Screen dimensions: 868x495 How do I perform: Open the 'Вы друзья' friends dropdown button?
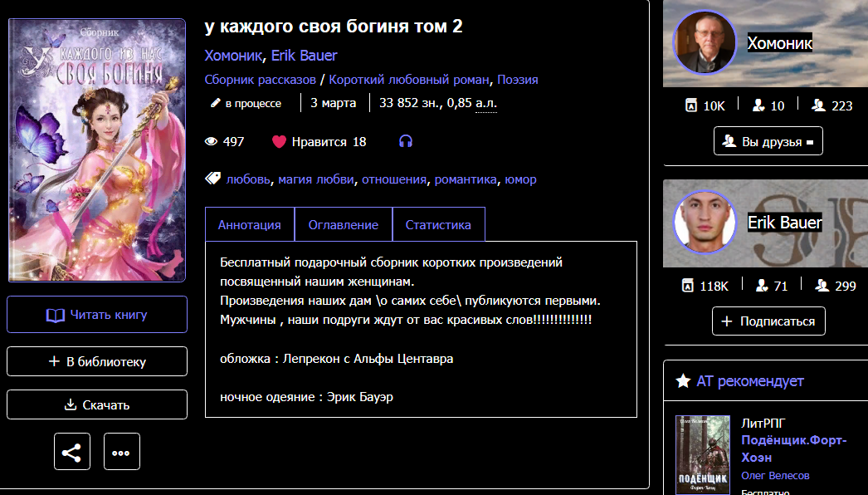tap(768, 141)
